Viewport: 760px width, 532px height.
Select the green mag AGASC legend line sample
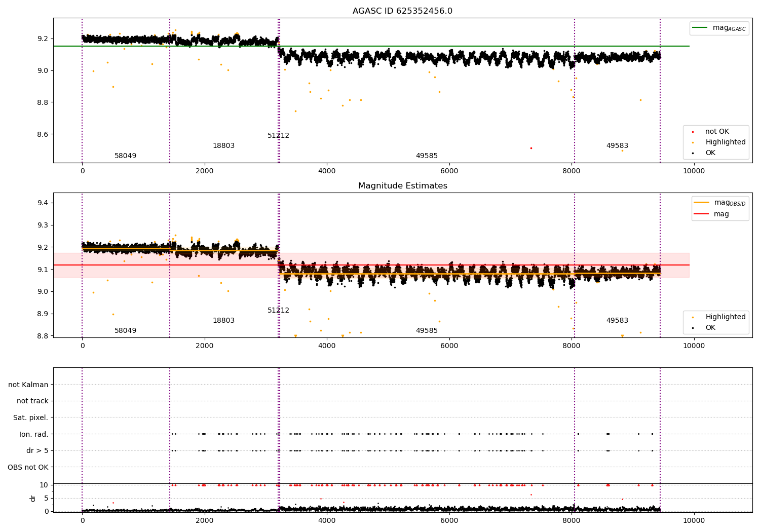700,28
